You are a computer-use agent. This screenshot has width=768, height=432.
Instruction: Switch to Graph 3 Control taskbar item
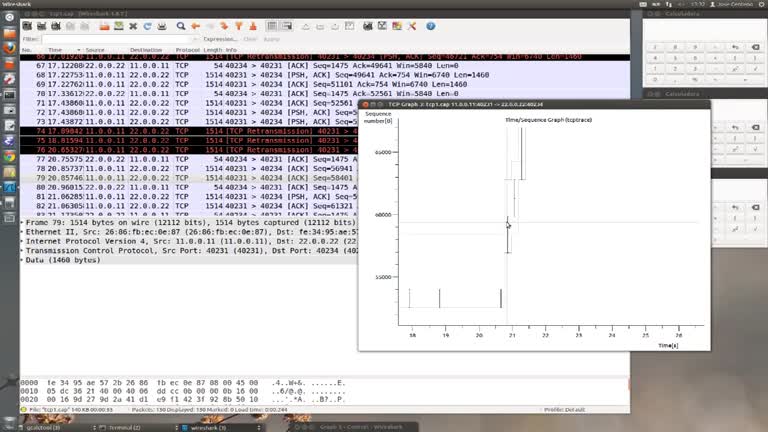tap(356, 427)
